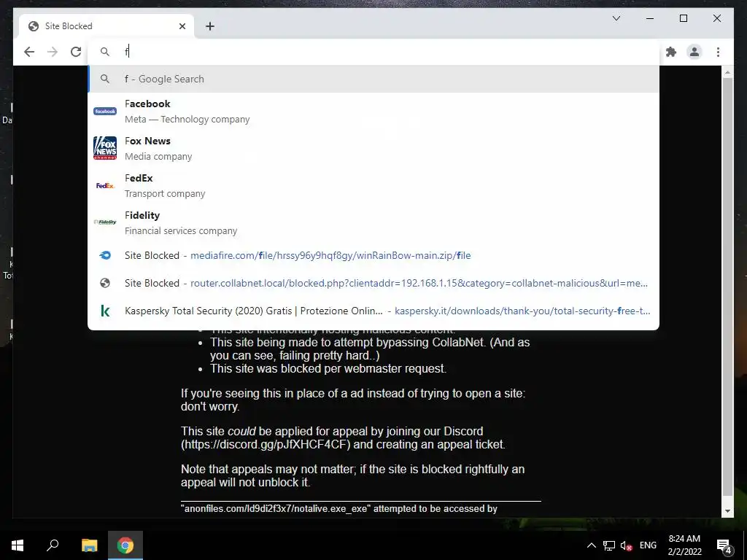Click the 'anonfiles.com/ld9di2f3x7/notalive.exe_exe' text
747x560 pixels.
pos(276,508)
